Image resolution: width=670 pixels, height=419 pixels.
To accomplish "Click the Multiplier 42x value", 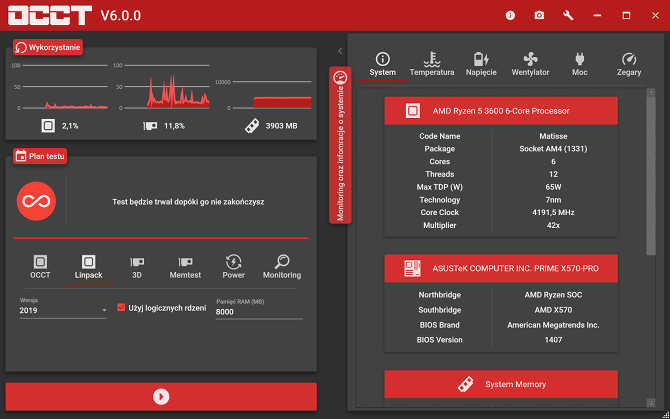I will (553, 225).
